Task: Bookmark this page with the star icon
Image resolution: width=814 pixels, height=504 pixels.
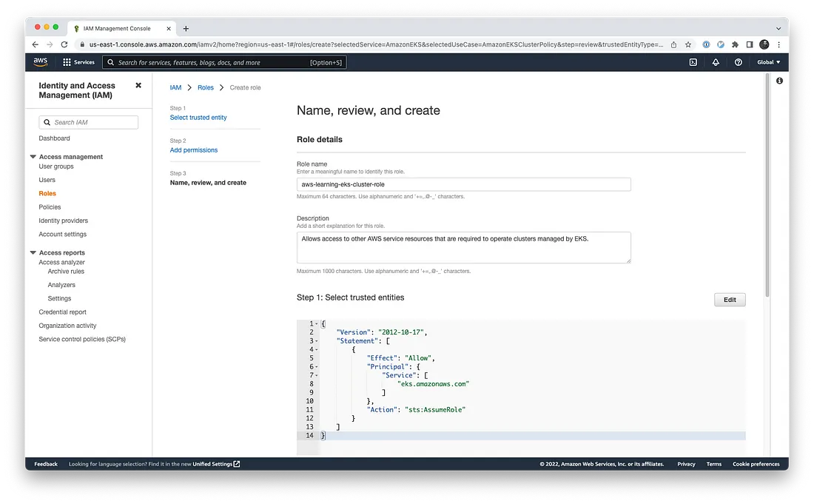Action: 688,44
